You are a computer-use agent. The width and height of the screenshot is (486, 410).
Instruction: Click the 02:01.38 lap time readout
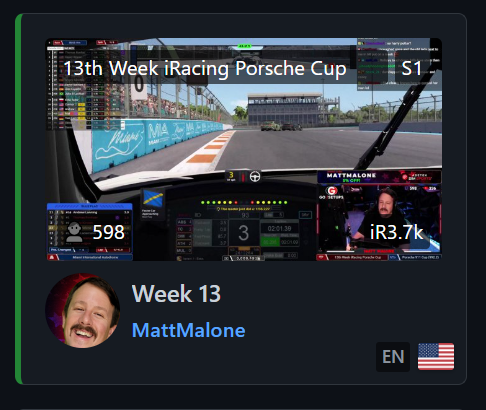(x=279, y=229)
